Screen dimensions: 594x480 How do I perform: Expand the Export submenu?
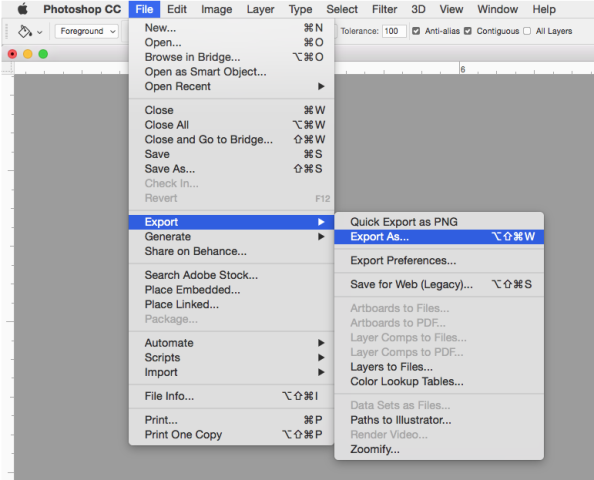[x=231, y=222]
